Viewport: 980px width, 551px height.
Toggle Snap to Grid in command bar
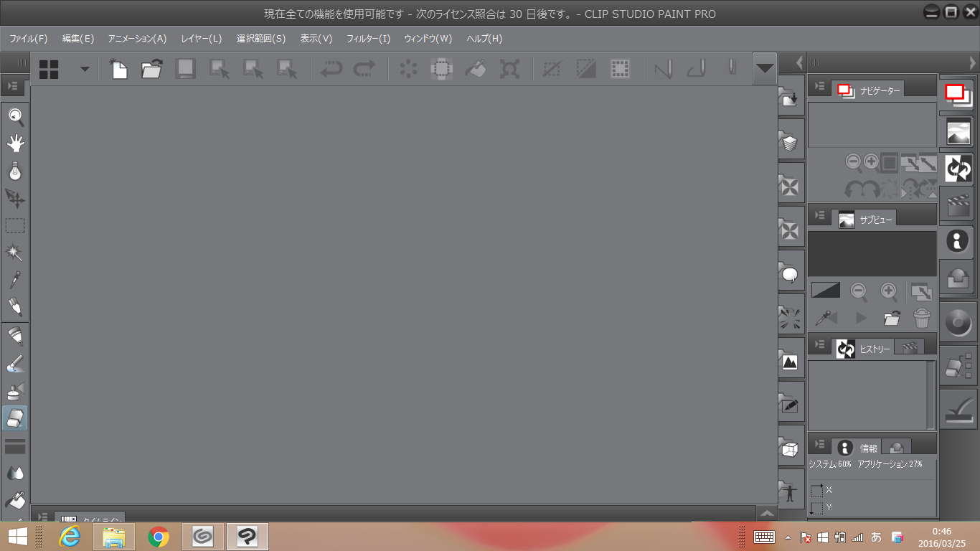pyautogui.click(x=731, y=69)
